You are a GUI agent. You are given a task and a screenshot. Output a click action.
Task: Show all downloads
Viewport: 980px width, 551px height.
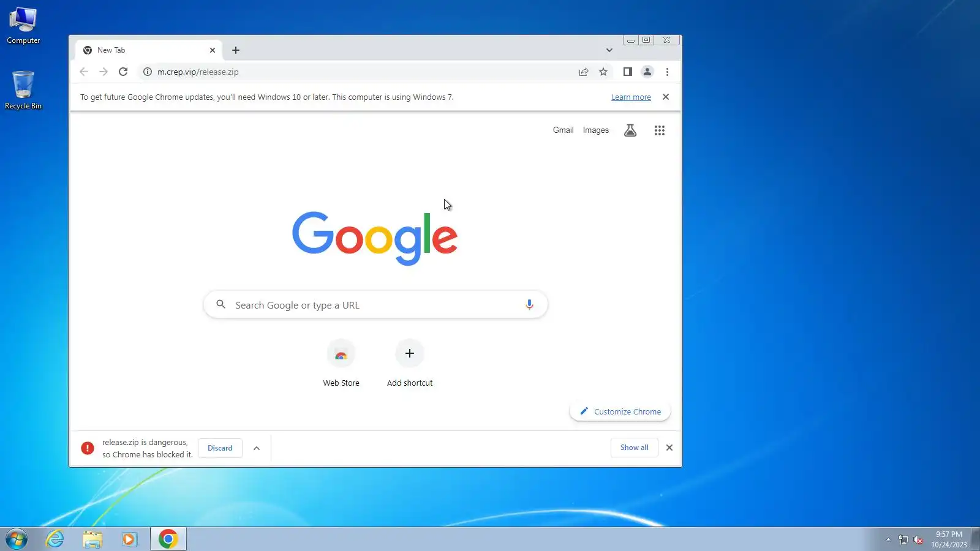(634, 448)
